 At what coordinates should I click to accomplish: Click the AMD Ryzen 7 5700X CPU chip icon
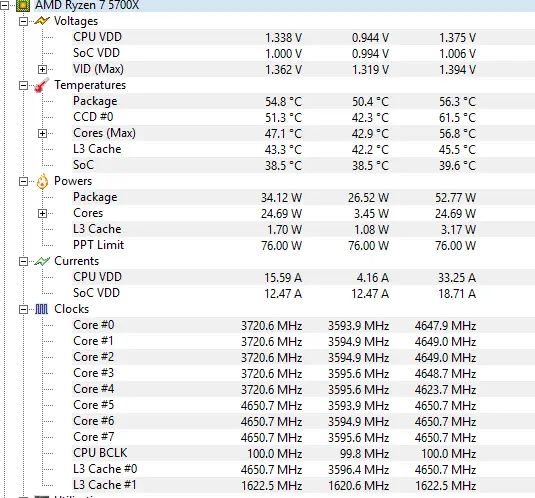tap(23, 5)
